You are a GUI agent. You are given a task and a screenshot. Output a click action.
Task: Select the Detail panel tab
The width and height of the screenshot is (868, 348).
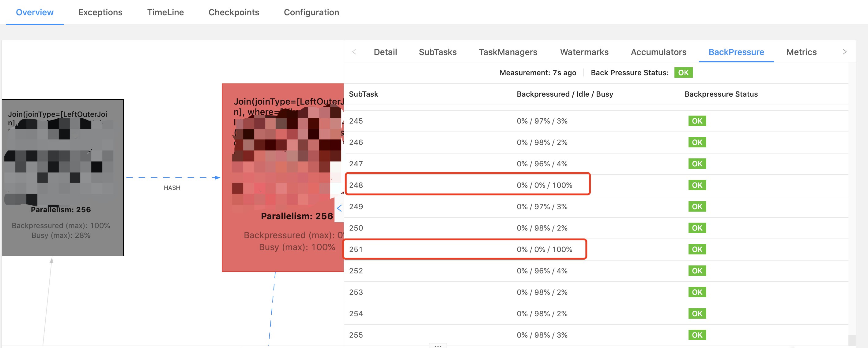(385, 52)
